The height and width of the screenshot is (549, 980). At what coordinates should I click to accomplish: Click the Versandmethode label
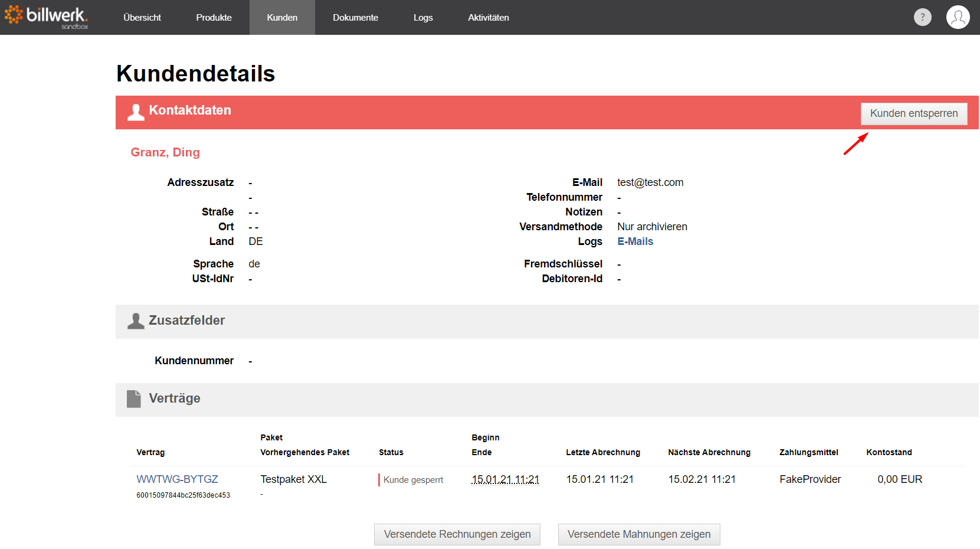(561, 227)
